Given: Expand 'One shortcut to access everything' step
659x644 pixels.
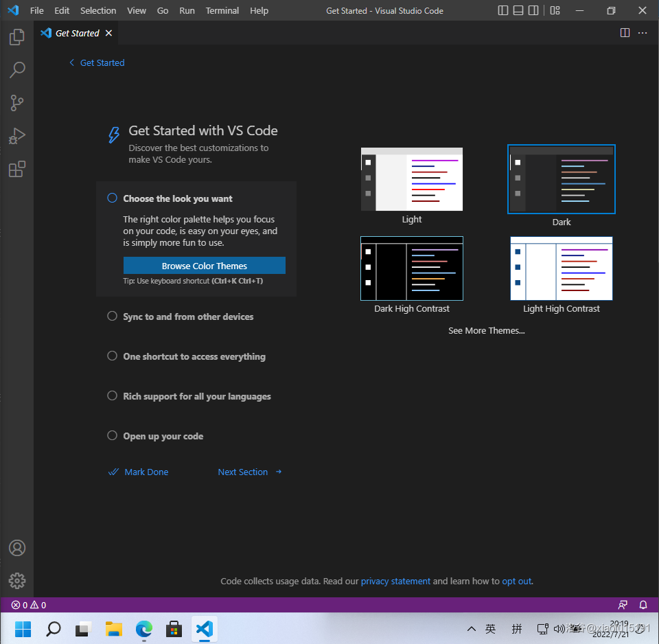Looking at the screenshot, I should click(194, 356).
